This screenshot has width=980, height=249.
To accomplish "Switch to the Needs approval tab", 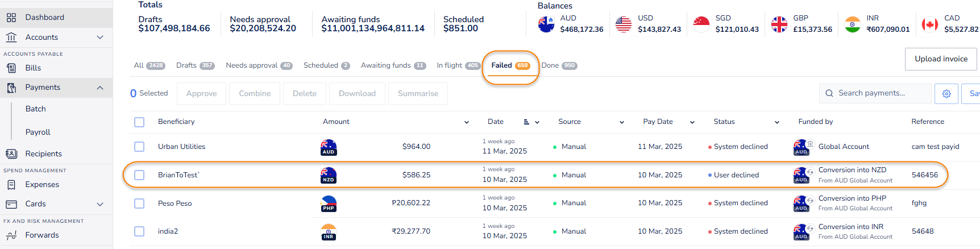I will pyautogui.click(x=259, y=66).
